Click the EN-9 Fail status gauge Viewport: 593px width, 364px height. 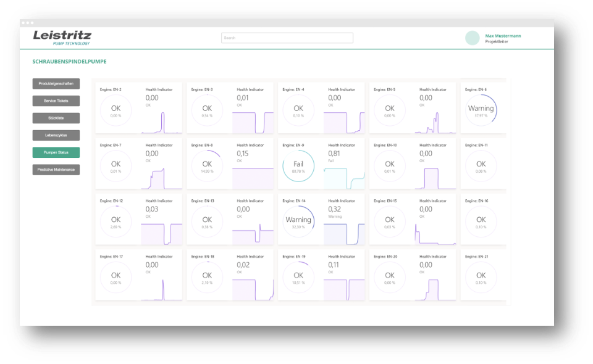298,167
